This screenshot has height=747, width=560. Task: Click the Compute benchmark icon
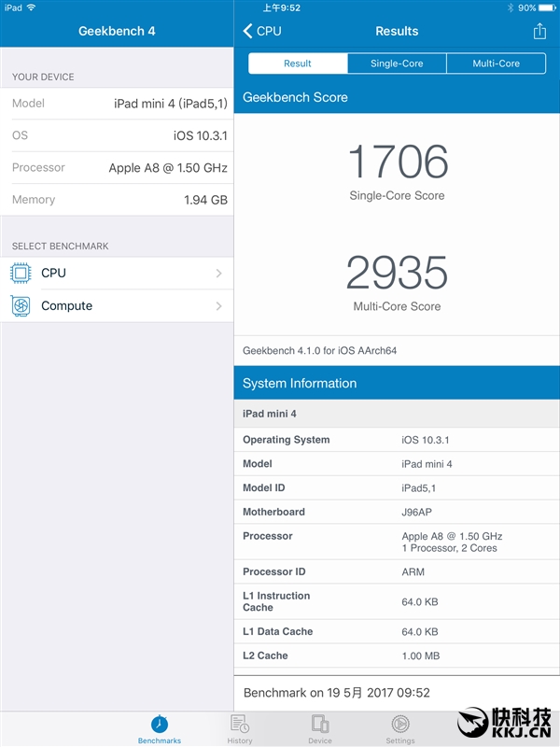pyautogui.click(x=21, y=305)
